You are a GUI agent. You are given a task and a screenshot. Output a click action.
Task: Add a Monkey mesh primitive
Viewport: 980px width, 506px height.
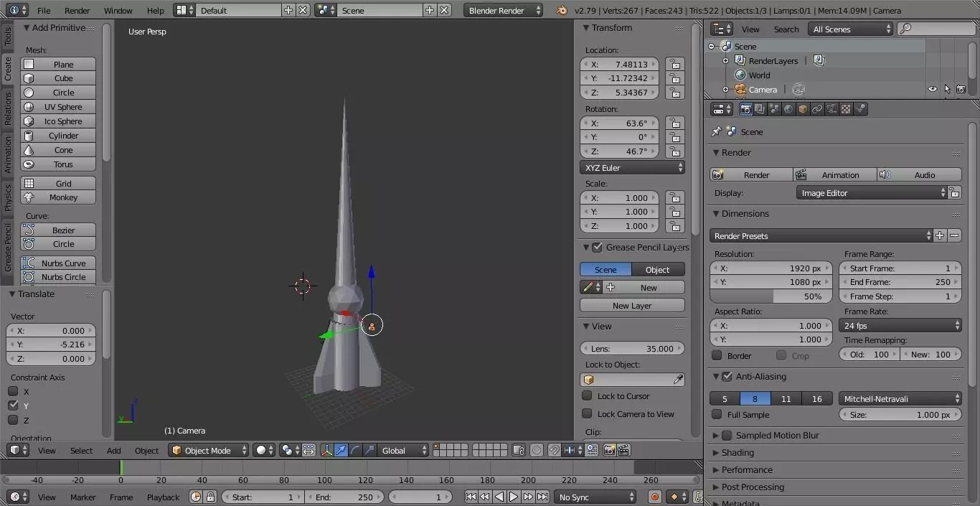pos(58,197)
